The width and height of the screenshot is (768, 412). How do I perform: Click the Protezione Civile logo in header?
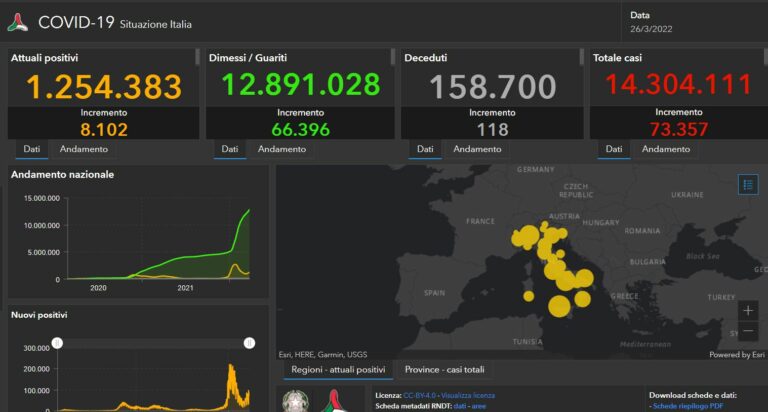pyautogui.click(x=18, y=23)
